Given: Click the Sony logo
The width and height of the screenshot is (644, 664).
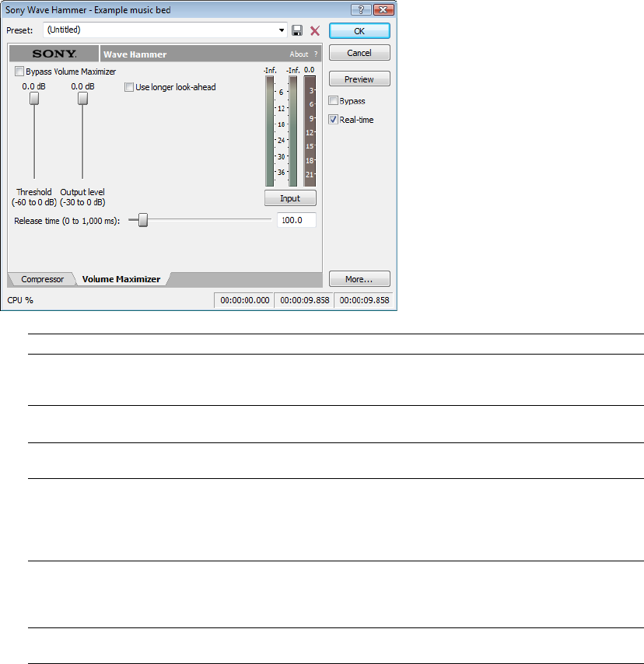Looking at the screenshot, I should pyautogui.click(x=54, y=54).
